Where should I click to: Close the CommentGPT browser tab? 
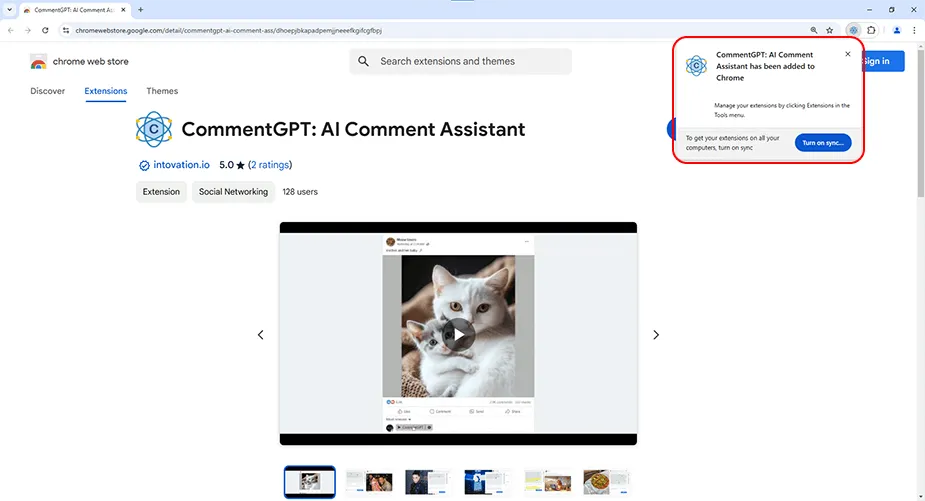click(123, 9)
